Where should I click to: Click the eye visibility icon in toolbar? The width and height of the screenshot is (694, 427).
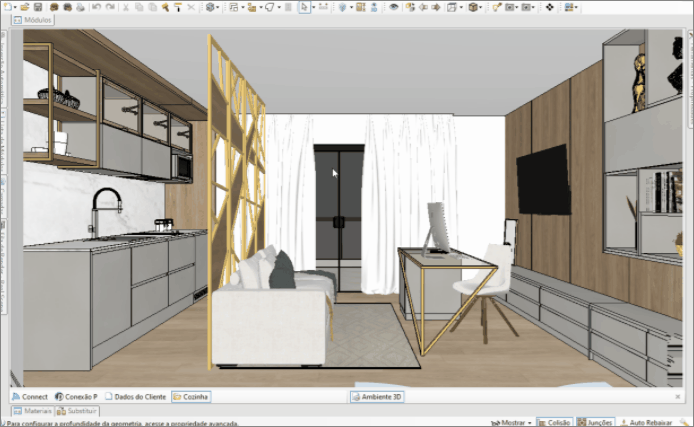394,7
